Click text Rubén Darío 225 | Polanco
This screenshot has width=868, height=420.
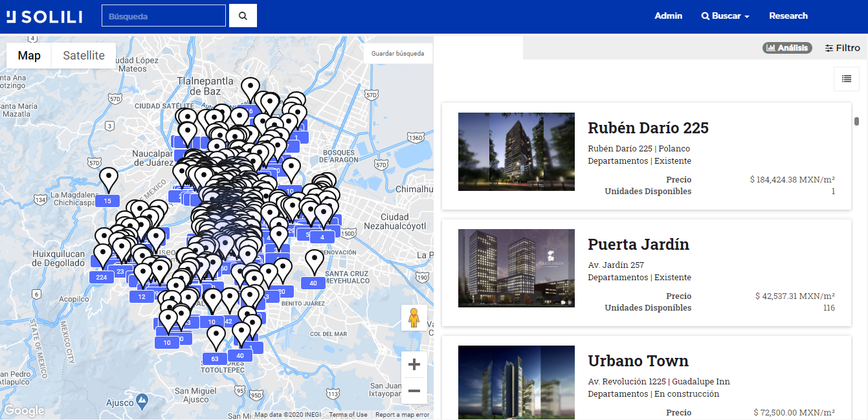coord(639,148)
